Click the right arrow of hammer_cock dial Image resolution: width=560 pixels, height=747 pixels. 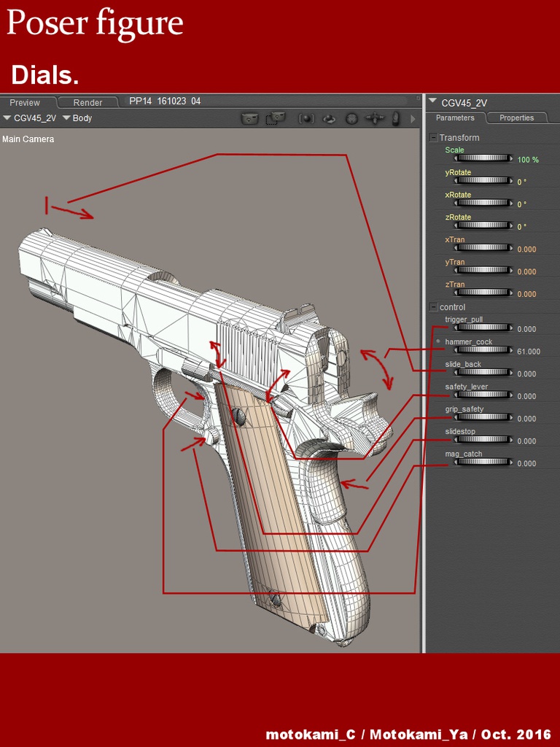point(511,350)
